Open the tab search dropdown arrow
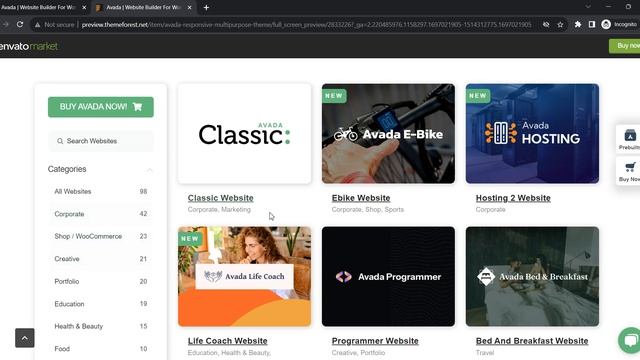Screen dimensions: 640x360 click(588, 7)
